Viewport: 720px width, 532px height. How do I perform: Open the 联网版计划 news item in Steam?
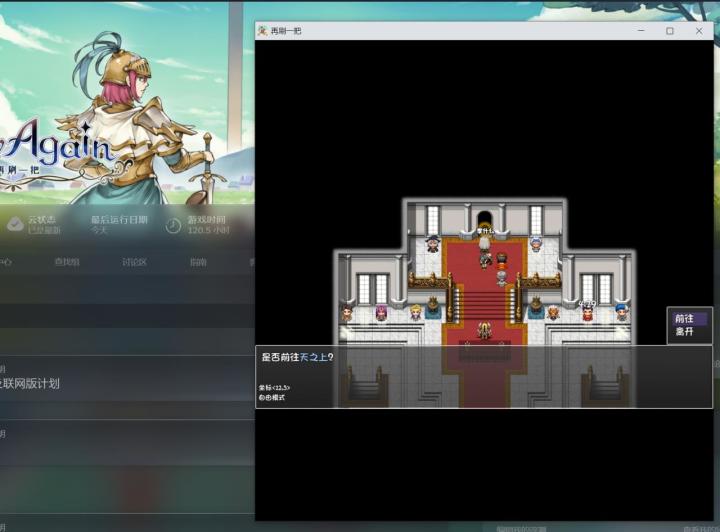coord(30,384)
